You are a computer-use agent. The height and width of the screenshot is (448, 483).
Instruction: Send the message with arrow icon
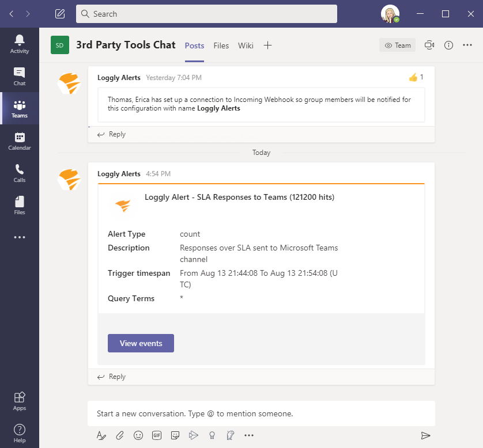tap(425, 435)
